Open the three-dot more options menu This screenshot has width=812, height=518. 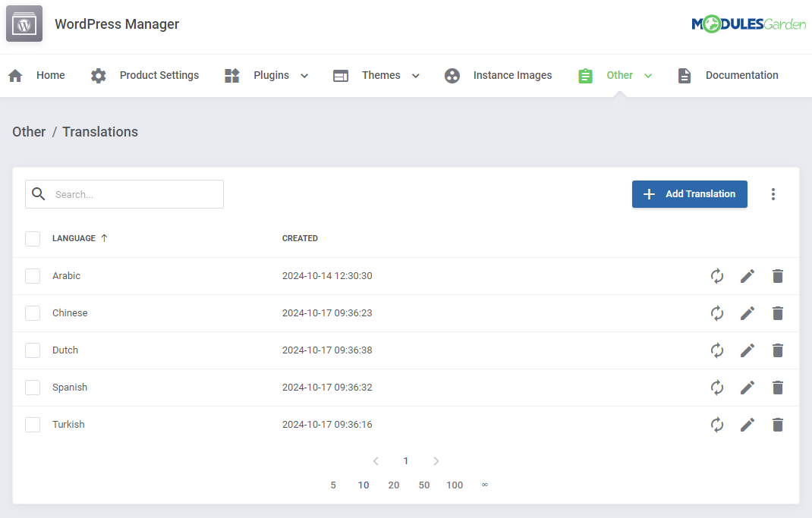(x=773, y=194)
